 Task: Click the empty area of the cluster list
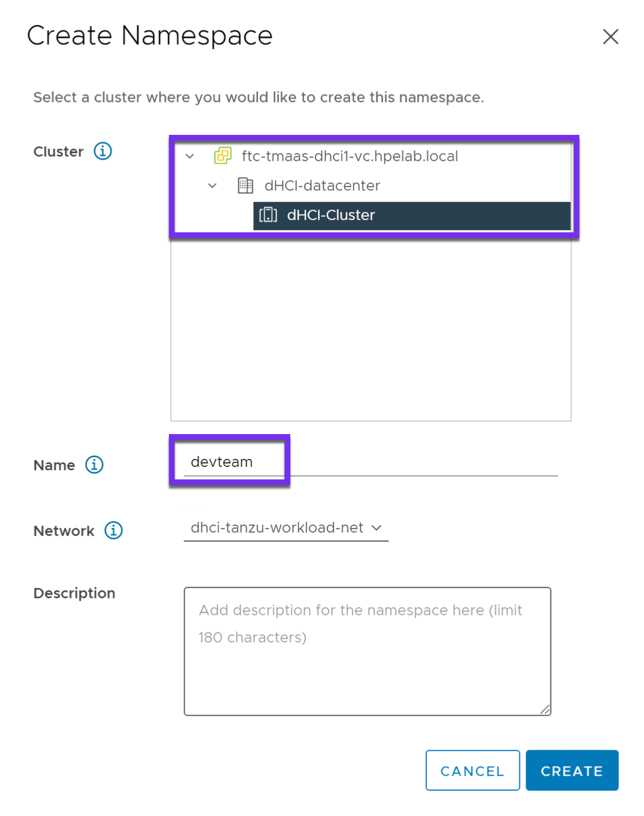371,329
